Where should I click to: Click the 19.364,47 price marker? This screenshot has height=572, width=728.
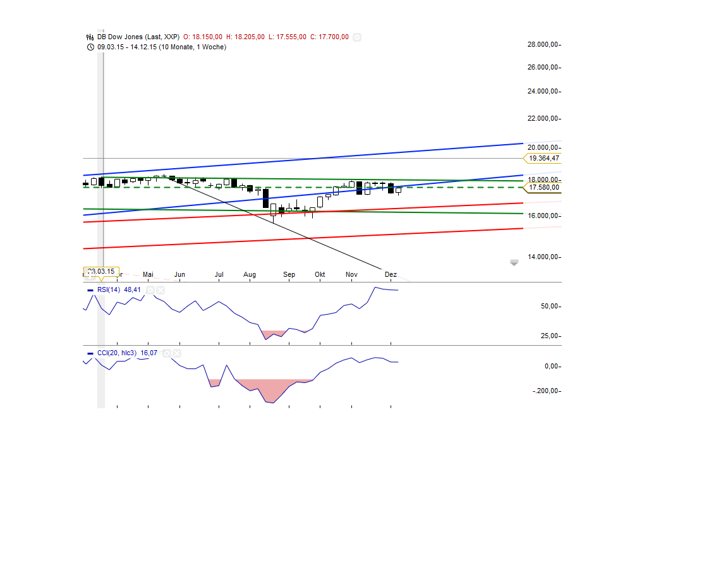541,159
